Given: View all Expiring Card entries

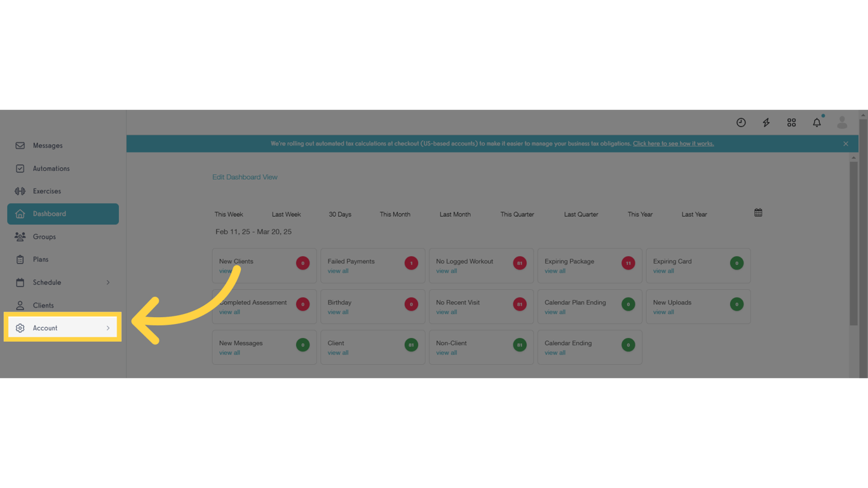Looking at the screenshot, I should [663, 271].
